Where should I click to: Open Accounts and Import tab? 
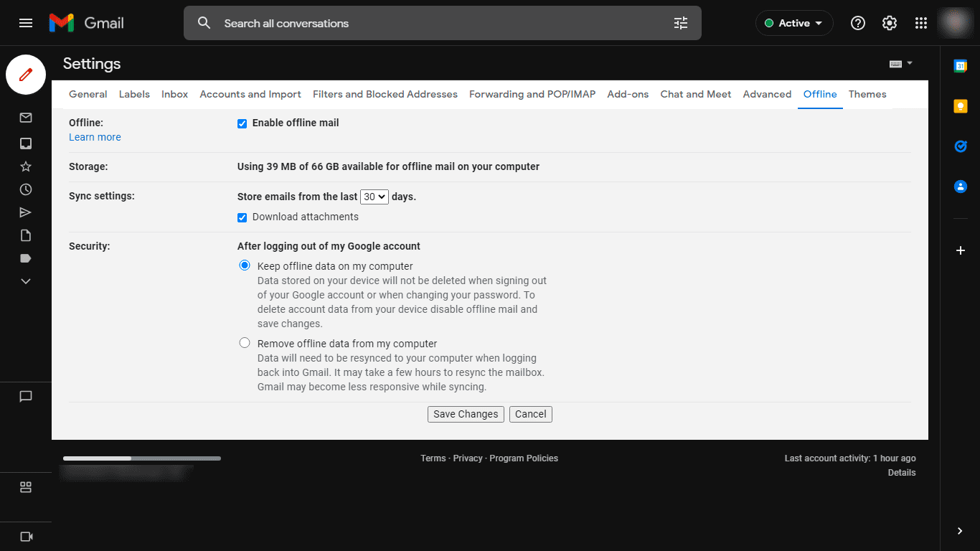(x=250, y=94)
